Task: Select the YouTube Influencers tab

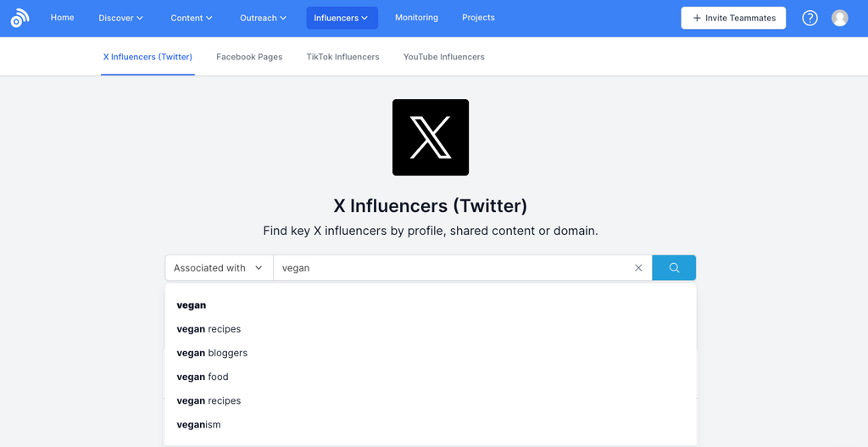Action: click(443, 57)
